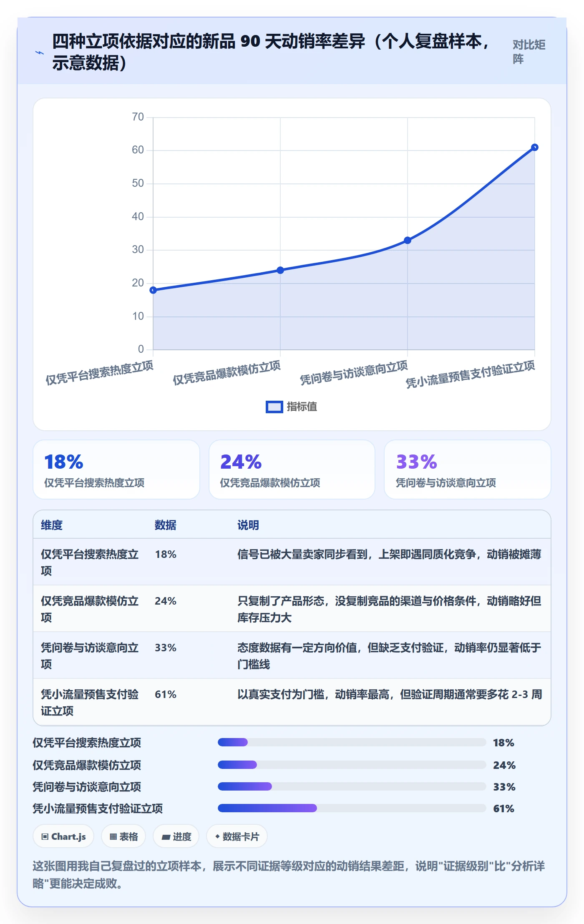
Task: Click the 数据 table column header
Action: 166,525
